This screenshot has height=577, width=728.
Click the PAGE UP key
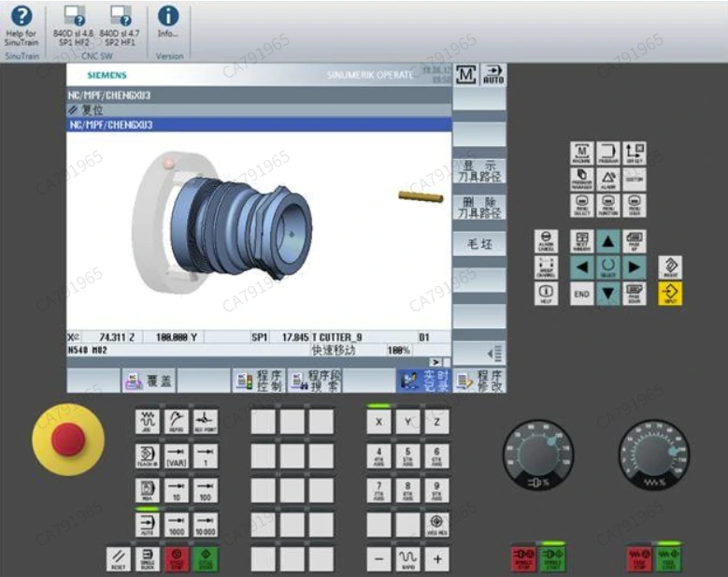[635, 241]
